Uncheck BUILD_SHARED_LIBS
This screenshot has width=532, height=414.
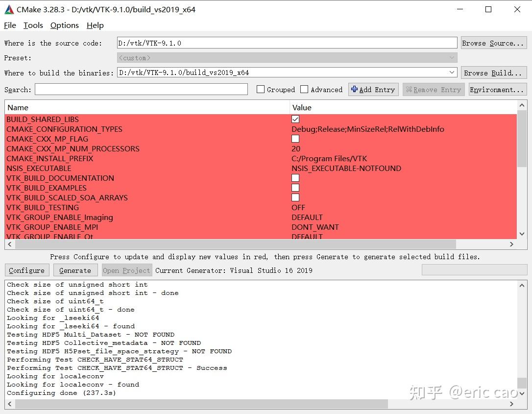[x=295, y=119]
